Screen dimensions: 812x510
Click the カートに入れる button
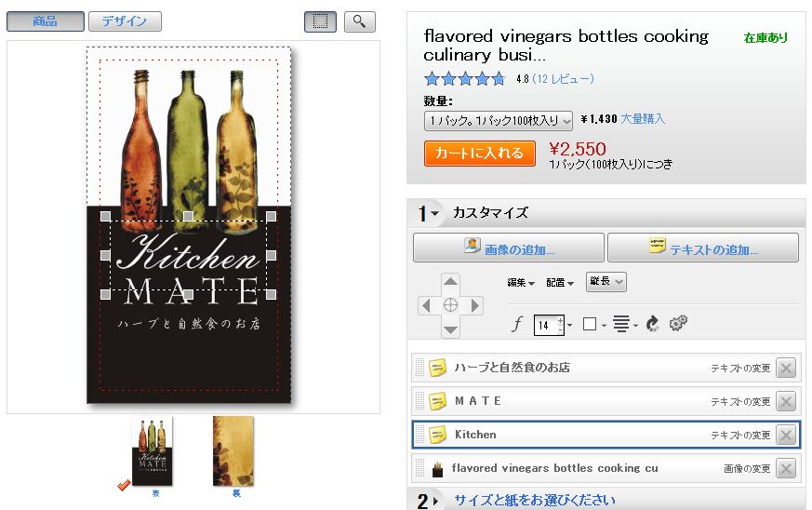click(x=480, y=154)
